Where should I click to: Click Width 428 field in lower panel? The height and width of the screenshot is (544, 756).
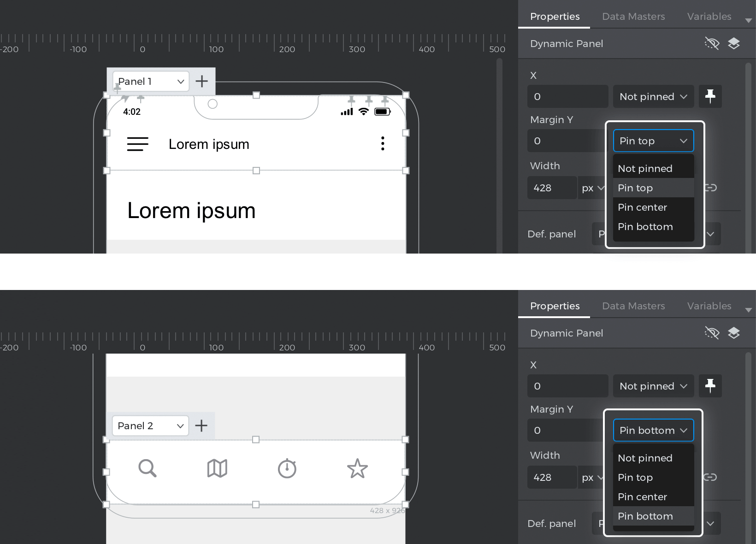[x=552, y=477]
